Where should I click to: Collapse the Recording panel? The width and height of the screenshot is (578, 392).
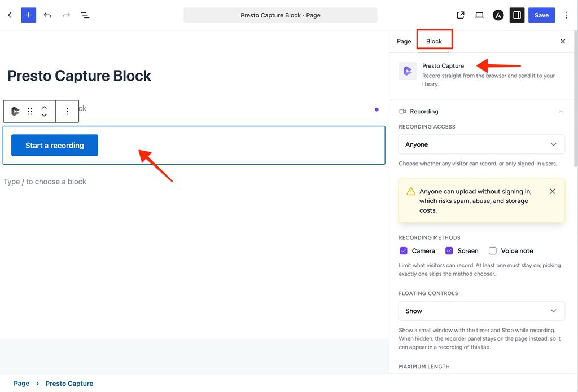[561, 111]
